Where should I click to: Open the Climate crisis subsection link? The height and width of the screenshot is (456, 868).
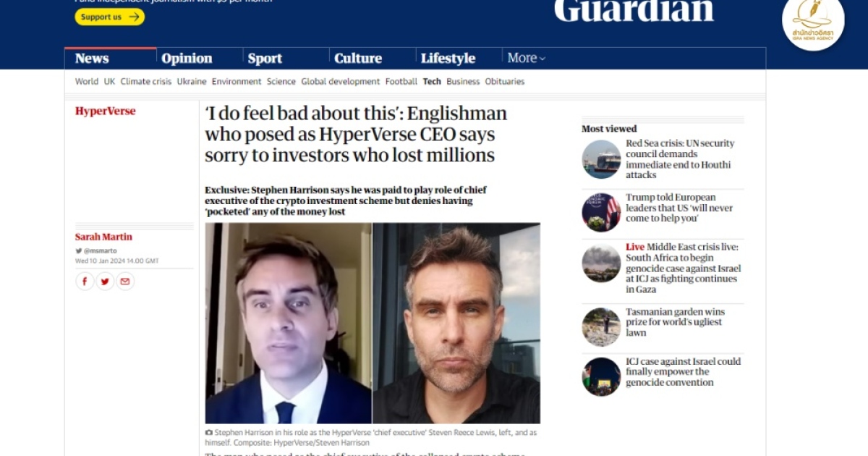[146, 81]
